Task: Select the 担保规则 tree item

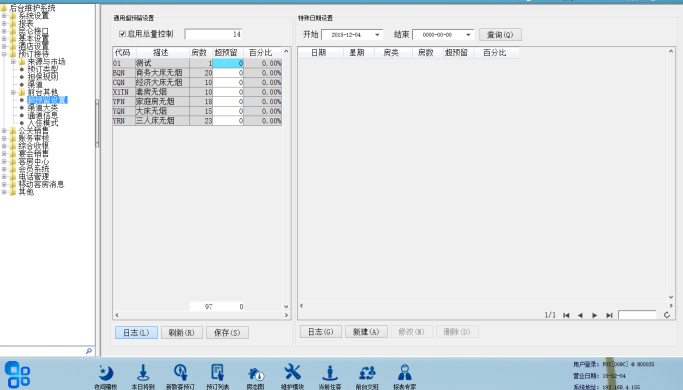Action: [43, 77]
